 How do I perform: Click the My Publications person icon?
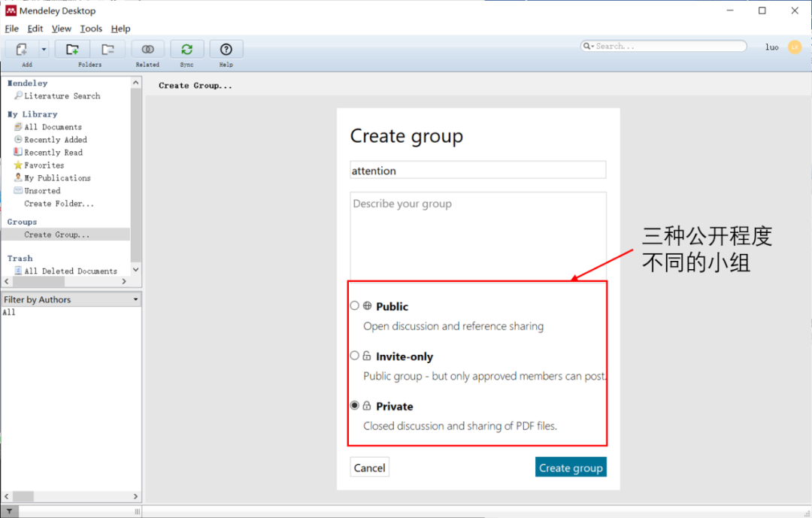18,177
